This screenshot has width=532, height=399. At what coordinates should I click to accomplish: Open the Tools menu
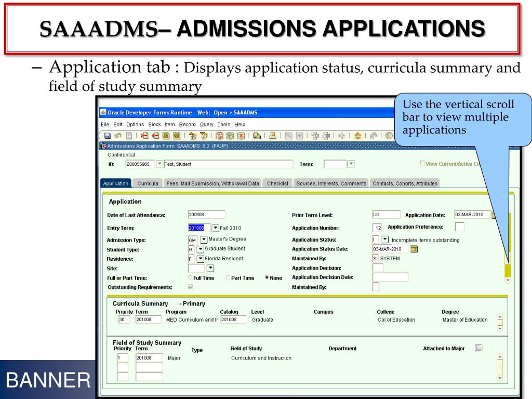(x=223, y=125)
